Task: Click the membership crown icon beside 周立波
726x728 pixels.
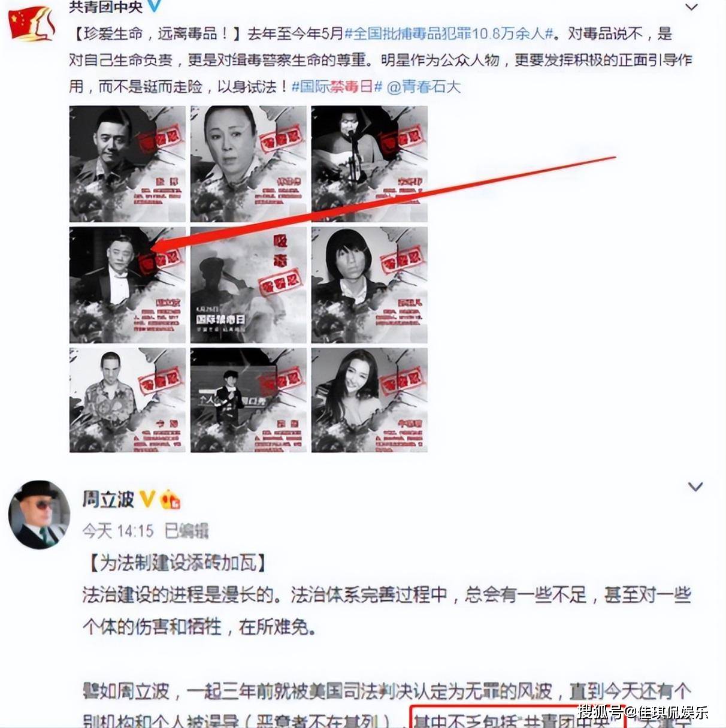Action: click(x=170, y=499)
